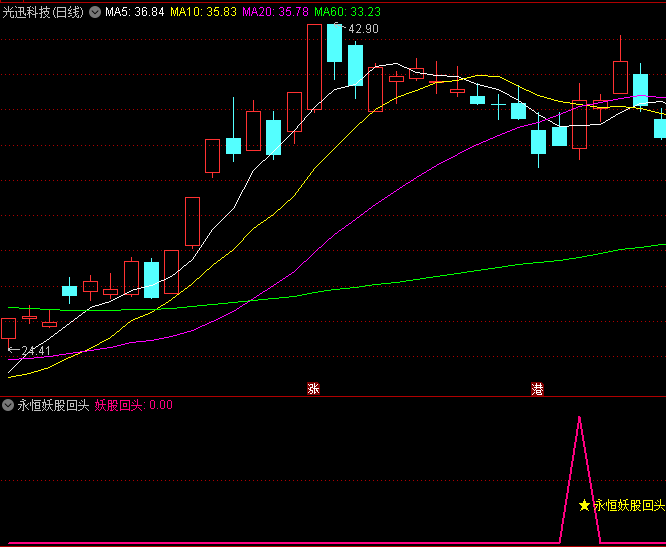
Task: Select the tallest red candlestick near peak
Action: tap(314, 67)
